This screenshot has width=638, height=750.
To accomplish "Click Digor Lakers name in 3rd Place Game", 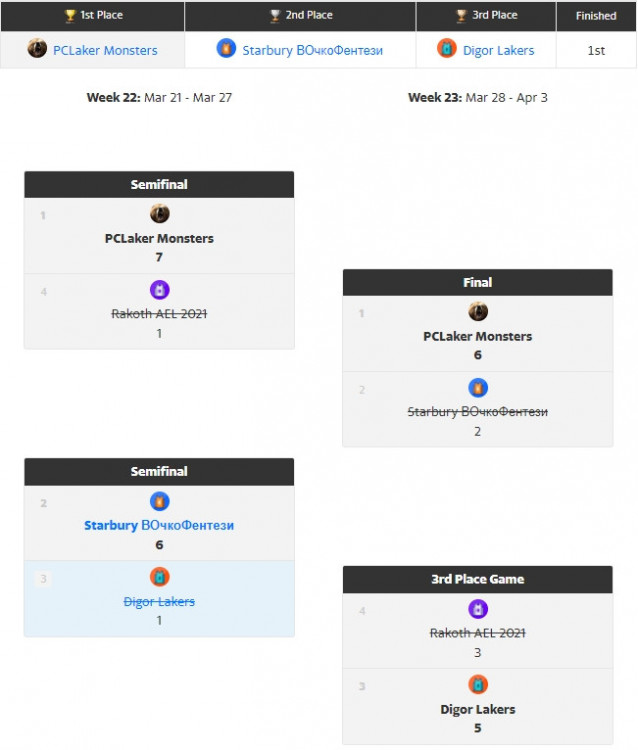I will [478, 709].
